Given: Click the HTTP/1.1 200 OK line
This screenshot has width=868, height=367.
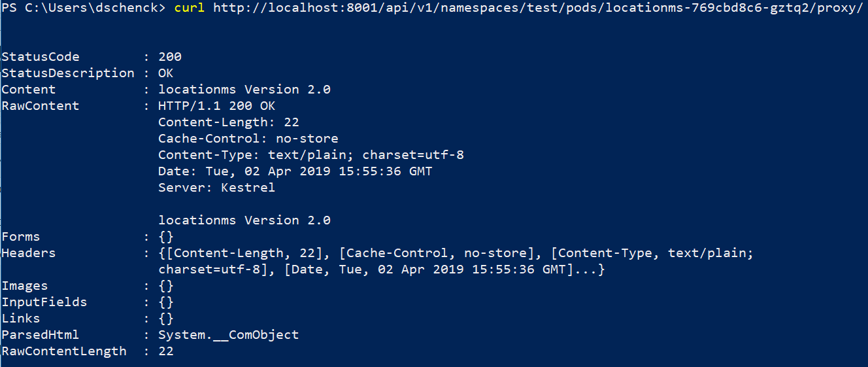Looking at the screenshot, I should click(217, 106).
